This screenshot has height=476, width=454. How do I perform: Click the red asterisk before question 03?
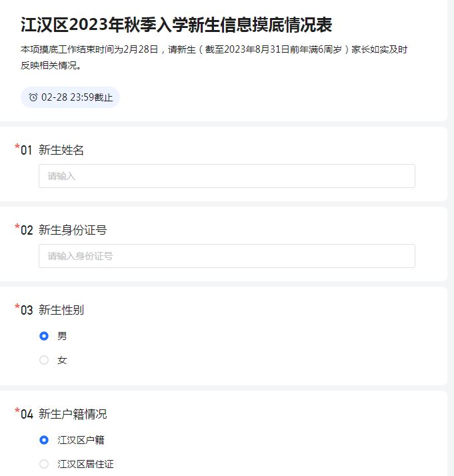click(17, 306)
